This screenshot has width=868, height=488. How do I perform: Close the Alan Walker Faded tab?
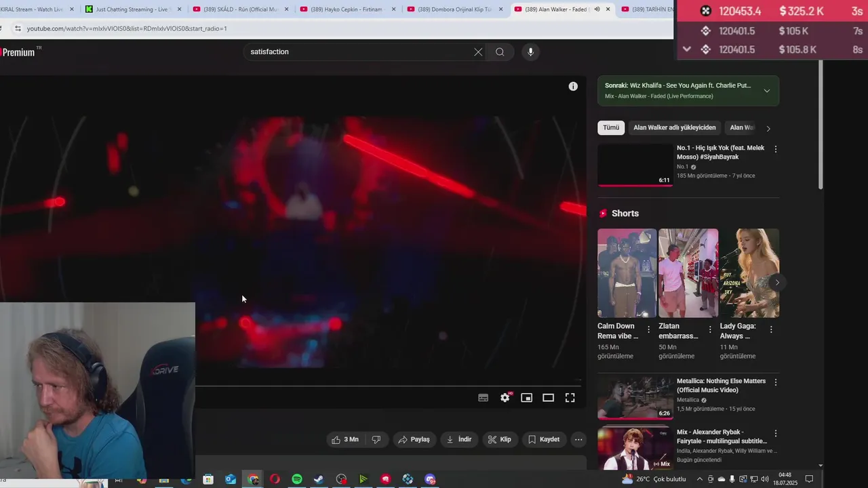[x=608, y=9]
